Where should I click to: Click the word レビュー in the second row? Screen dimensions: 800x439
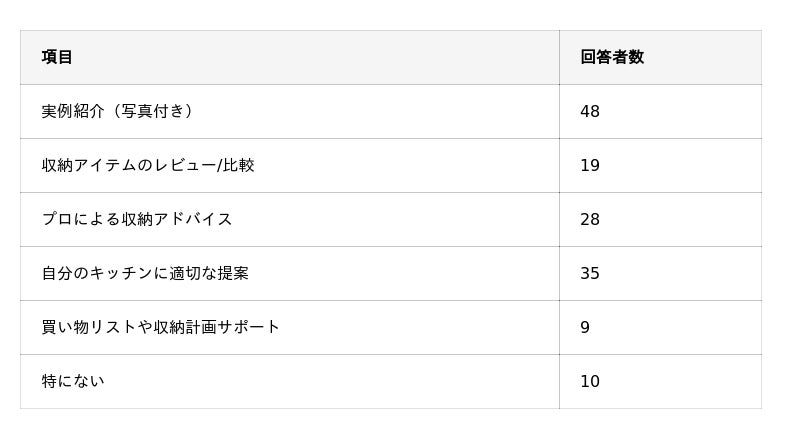(184, 165)
